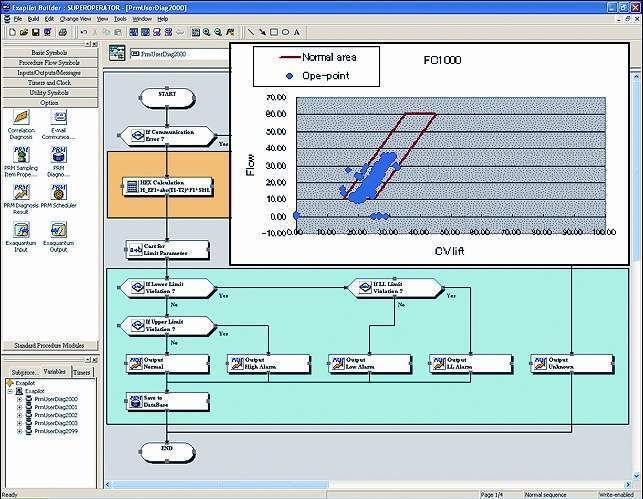The width and height of the screenshot is (643, 499).
Task: Select the If Lower Limit Violation block
Action: [167, 287]
